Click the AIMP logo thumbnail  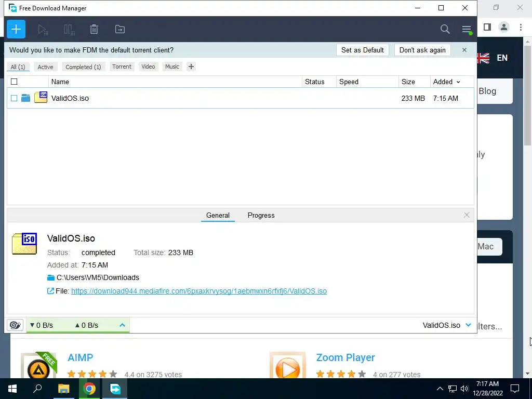click(x=38, y=365)
